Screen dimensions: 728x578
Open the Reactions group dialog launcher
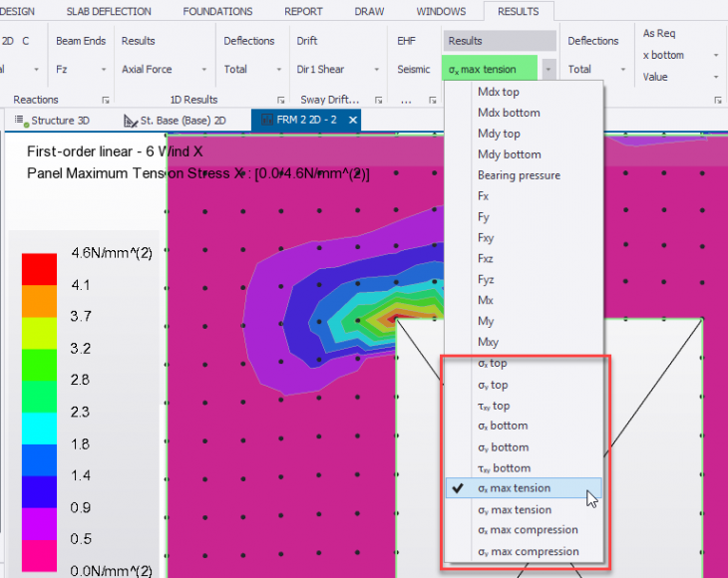(105, 101)
